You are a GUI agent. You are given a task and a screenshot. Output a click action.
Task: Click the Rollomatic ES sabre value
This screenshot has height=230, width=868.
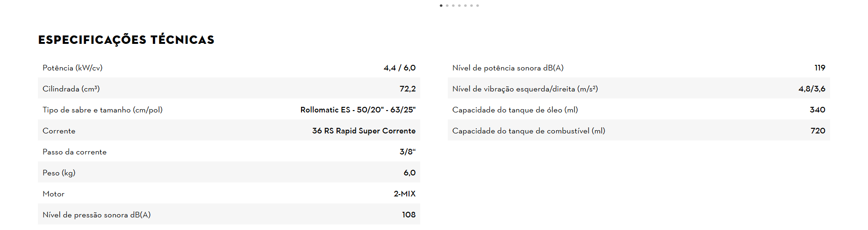click(x=358, y=110)
